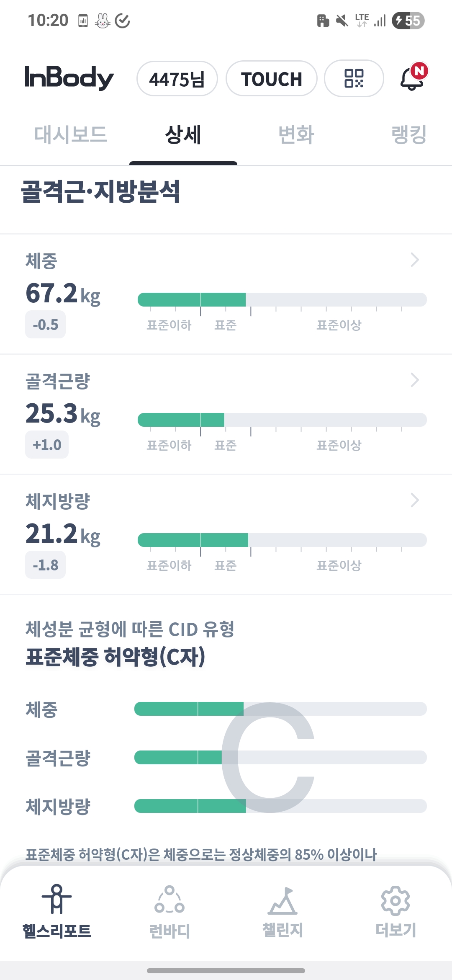This screenshot has width=452, height=980.
Task: Switch to the 대시보드 tab
Action: (x=71, y=134)
